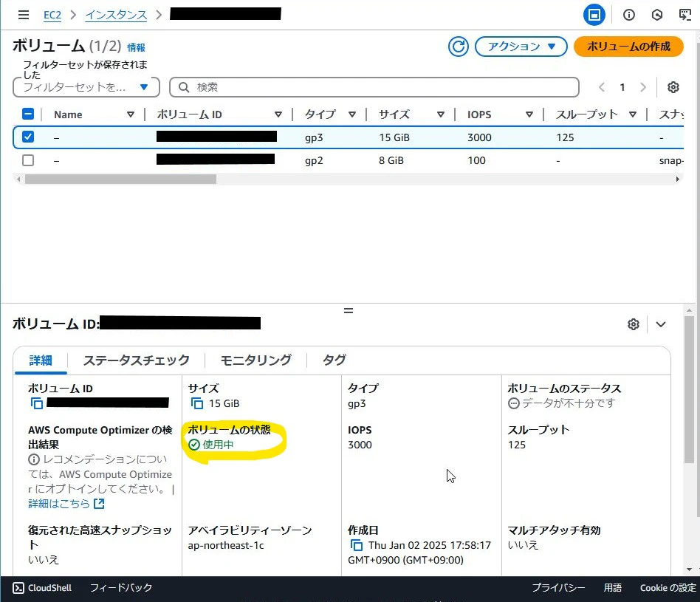The height and width of the screenshot is (602, 700).
Task: Sort by the Name column arrow
Action: [131, 114]
